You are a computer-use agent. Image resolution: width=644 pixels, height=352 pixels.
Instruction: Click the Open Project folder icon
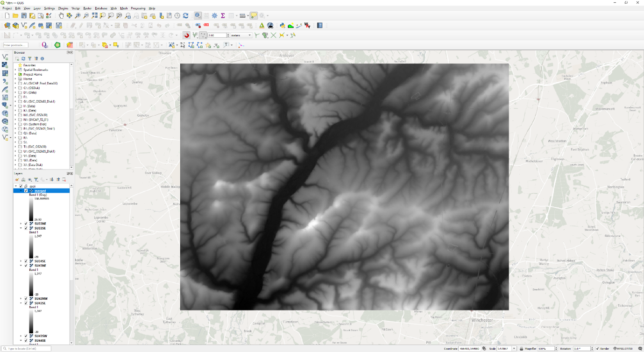15,16
